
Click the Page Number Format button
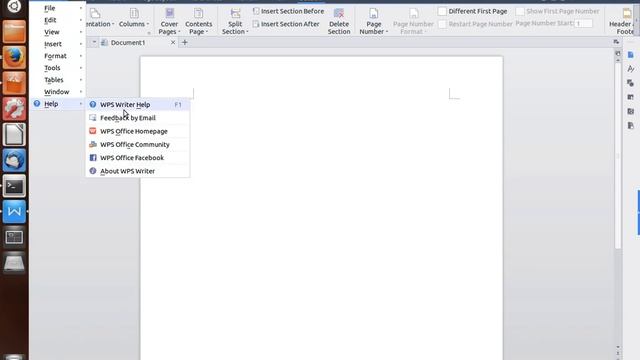[413, 21]
